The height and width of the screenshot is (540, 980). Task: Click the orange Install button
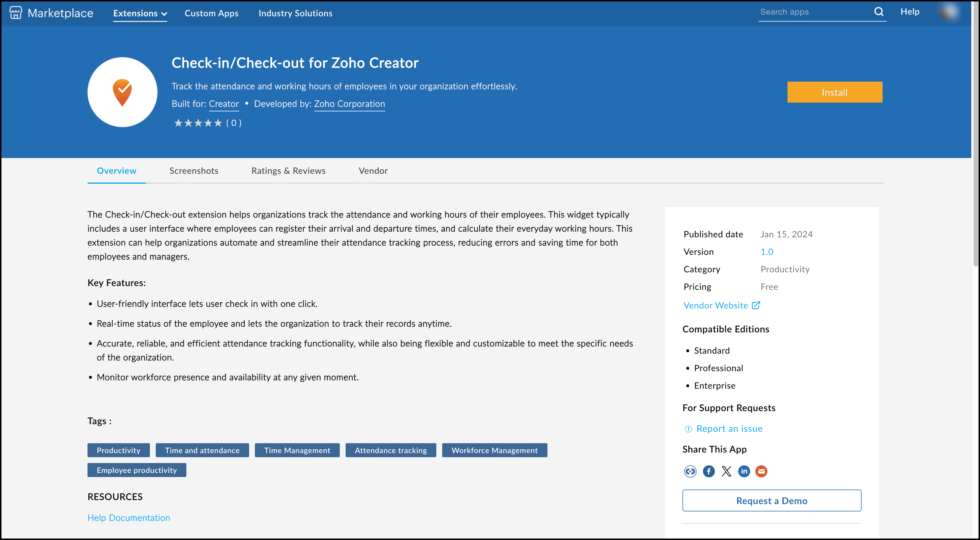point(835,92)
